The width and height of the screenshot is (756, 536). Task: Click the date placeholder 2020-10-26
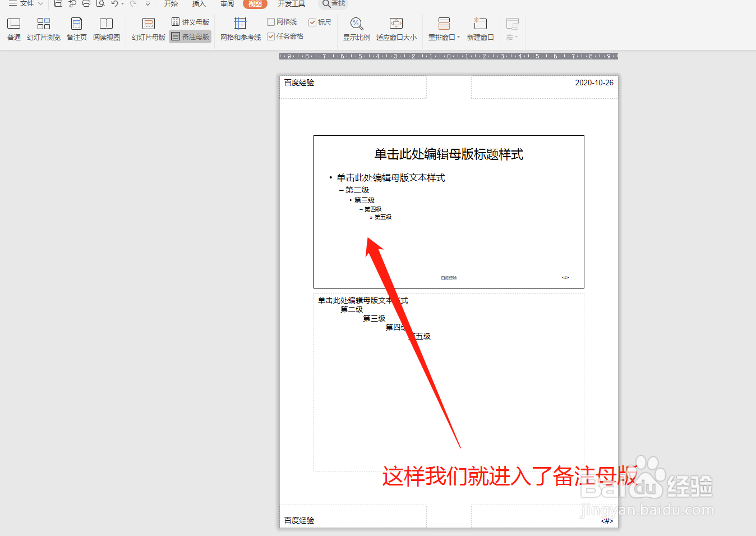pos(594,83)
